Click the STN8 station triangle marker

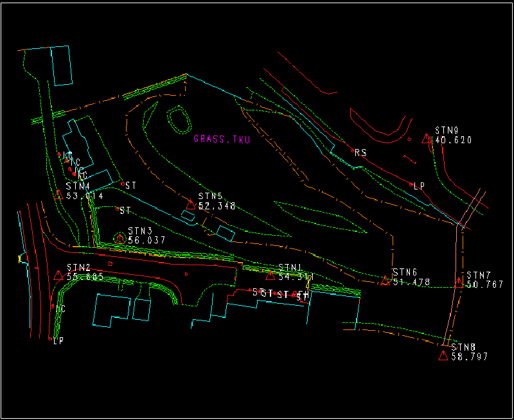click(443, 356)
